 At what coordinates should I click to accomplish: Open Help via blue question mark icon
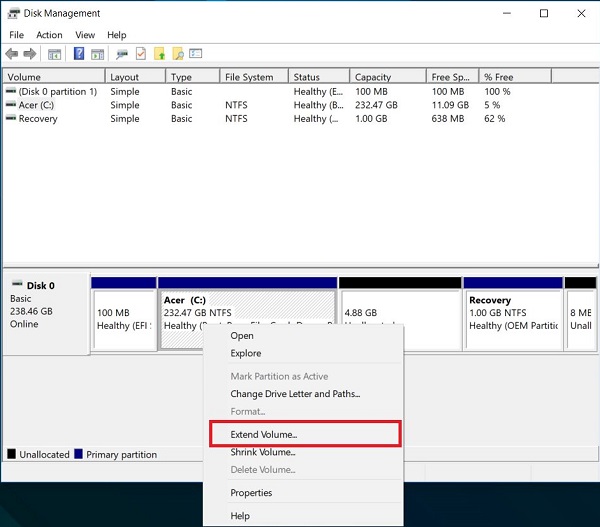point(79,54)
